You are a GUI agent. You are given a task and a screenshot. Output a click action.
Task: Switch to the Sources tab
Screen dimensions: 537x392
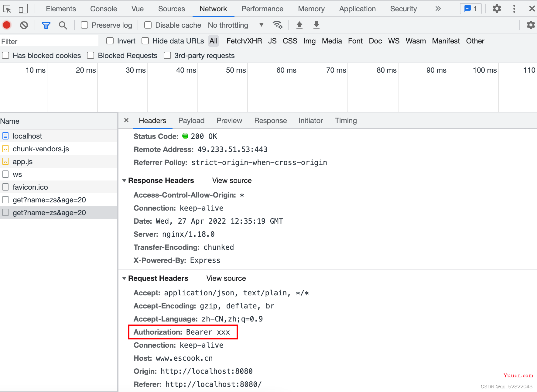(x=172, y=9)
